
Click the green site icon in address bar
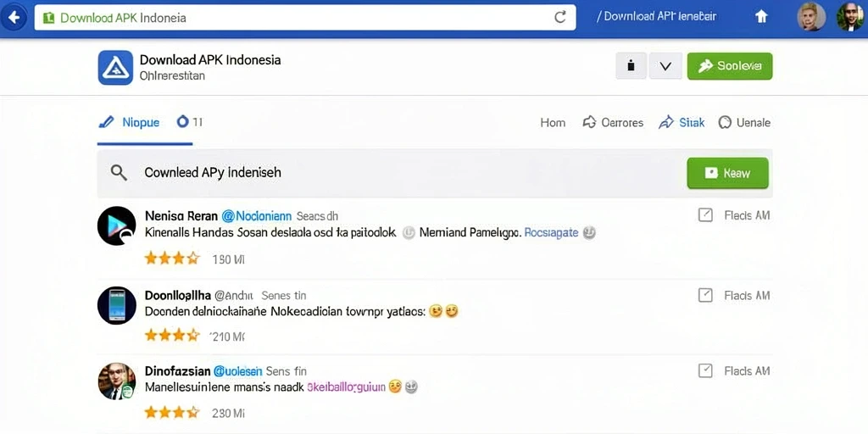coord(48,18)
